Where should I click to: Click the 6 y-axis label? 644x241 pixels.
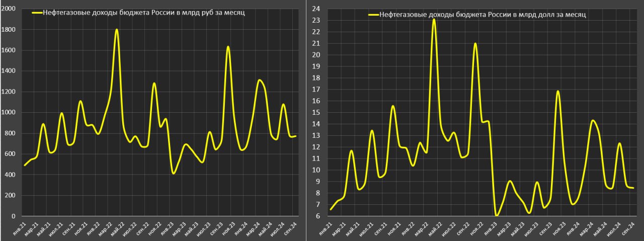click(x=318, y=216)
